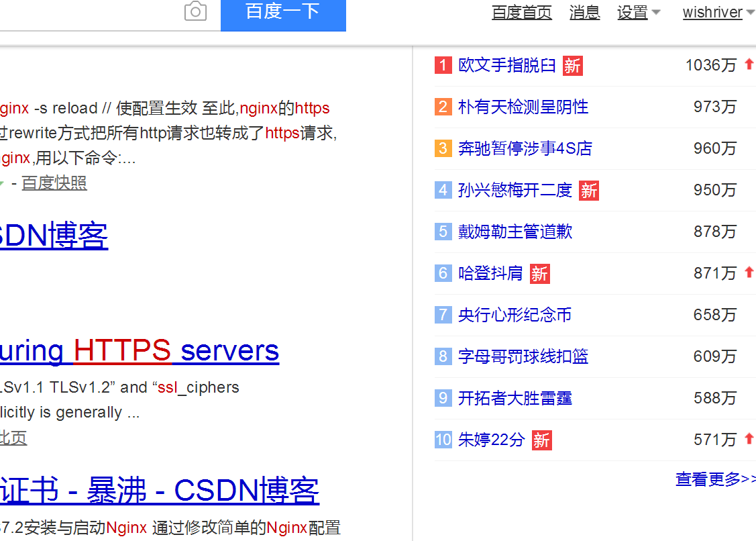Click the camera image search icon
The width and height of the screenshot is (756, 541).
click(x=195, y=11)
